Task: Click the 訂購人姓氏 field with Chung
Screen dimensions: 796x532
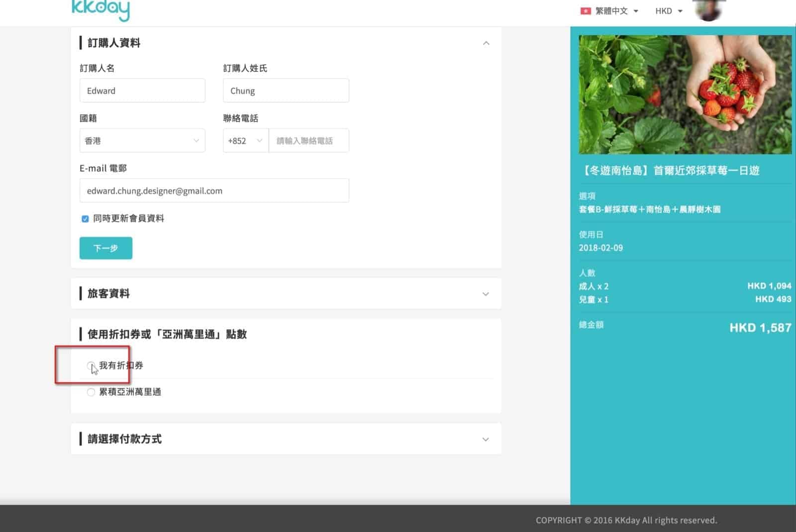Action: click(286, 90)
